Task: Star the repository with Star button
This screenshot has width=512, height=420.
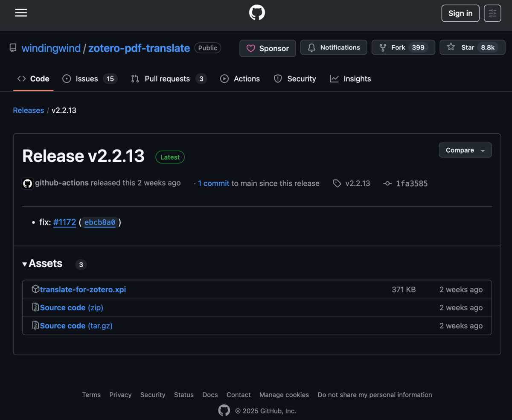Action: pyautogui.click(x=472, y=47)
